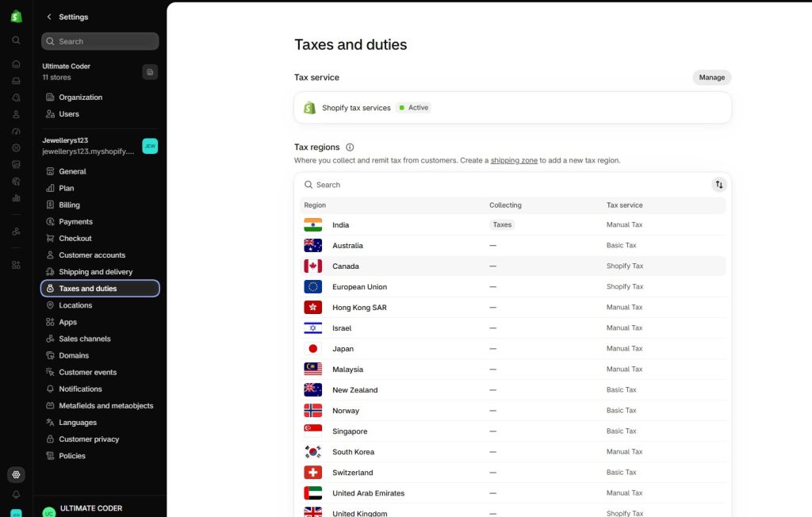This screenshot has width=812, height=517.
Task: Open Content image icon in left rail
Action: tap(16, 164)
